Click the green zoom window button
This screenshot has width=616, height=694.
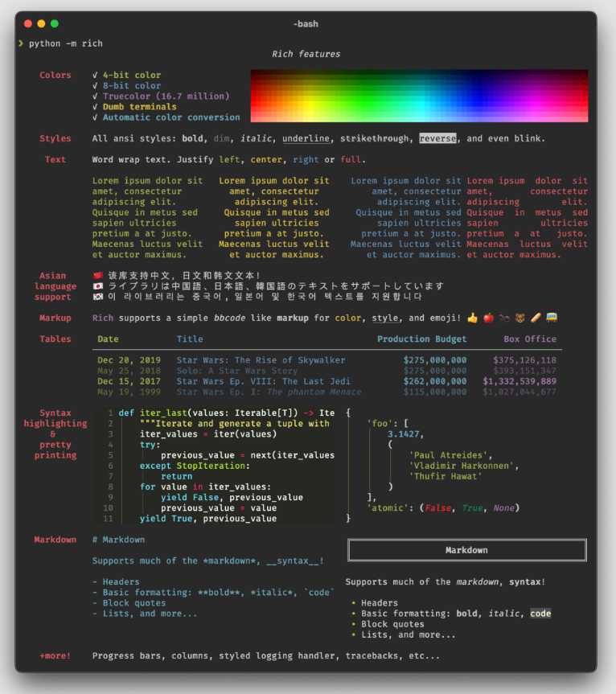(55, 23)
